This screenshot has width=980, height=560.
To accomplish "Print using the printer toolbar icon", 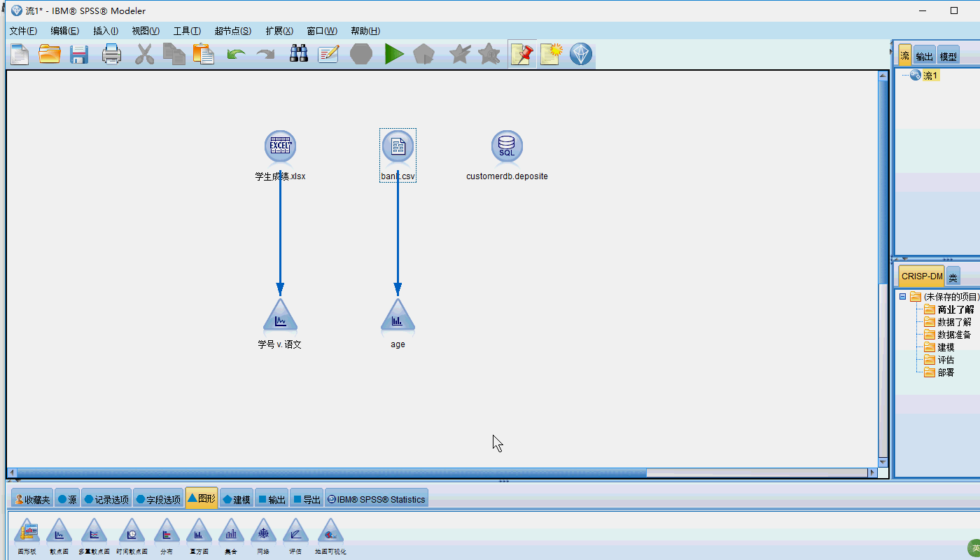I will point(112,54).
